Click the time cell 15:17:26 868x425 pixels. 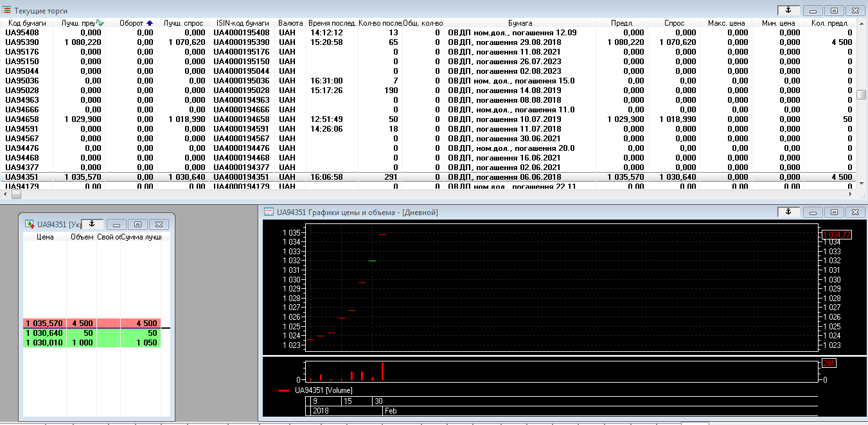tap(326, 90)
